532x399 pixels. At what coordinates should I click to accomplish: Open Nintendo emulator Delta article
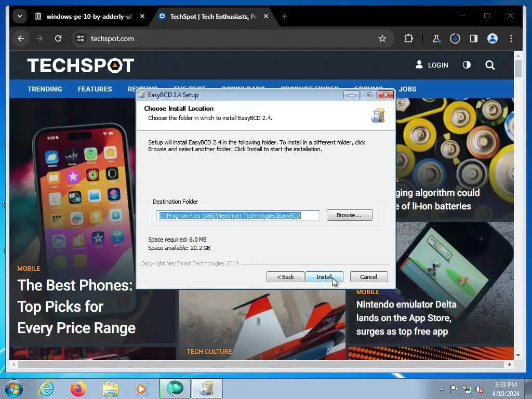pos(406,318)
